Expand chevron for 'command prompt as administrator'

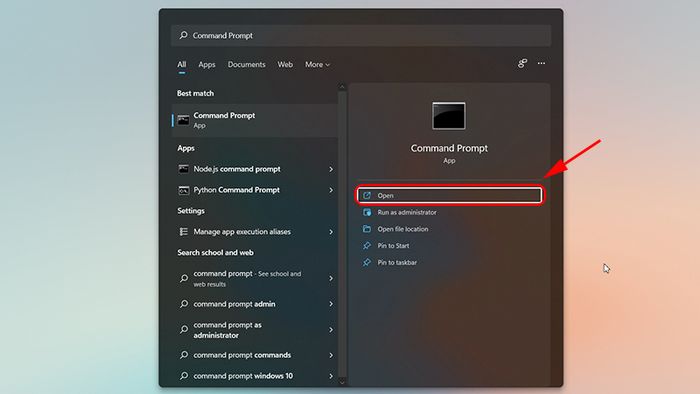(x=331, y=330)
